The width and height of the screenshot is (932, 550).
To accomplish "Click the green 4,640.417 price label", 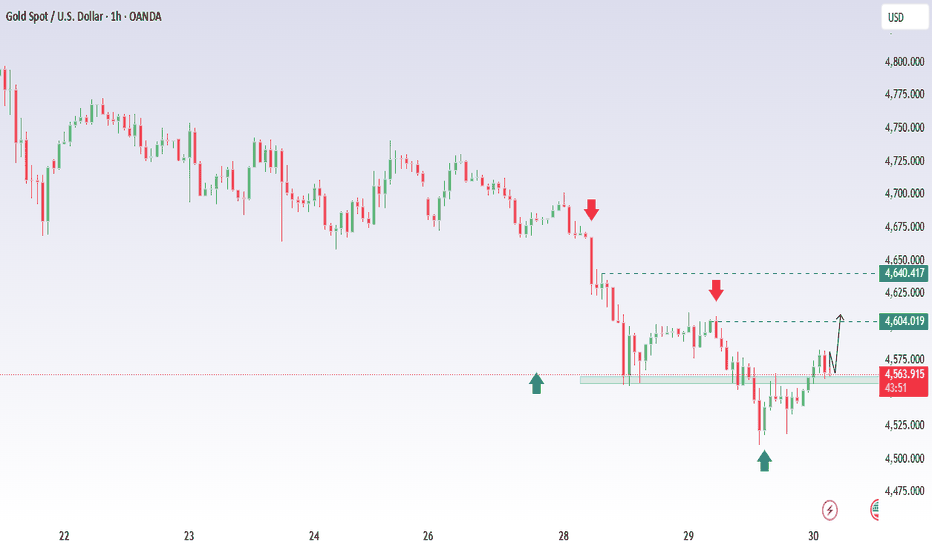I will coord(904,272).
